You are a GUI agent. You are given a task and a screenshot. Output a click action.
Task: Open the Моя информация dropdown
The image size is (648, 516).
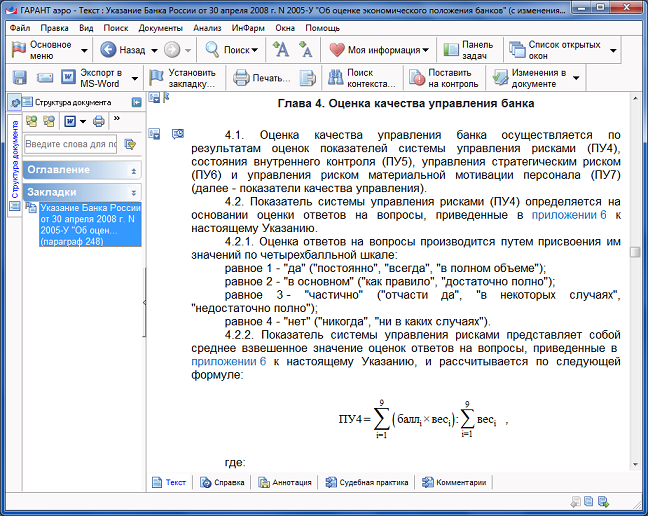381,49
